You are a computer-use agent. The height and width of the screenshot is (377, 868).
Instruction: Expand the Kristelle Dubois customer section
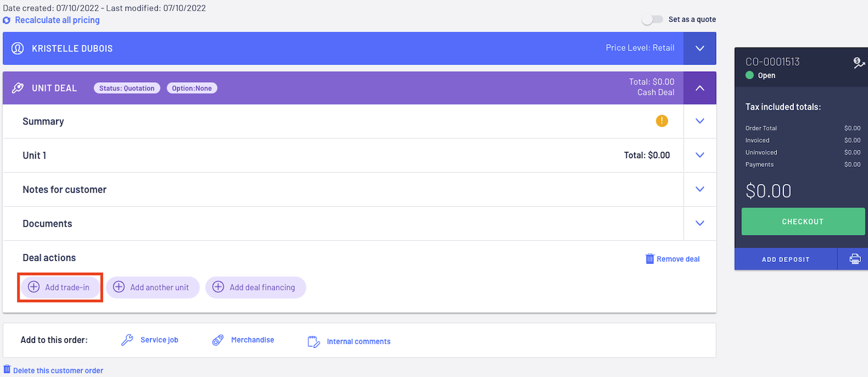click(700, 48)
